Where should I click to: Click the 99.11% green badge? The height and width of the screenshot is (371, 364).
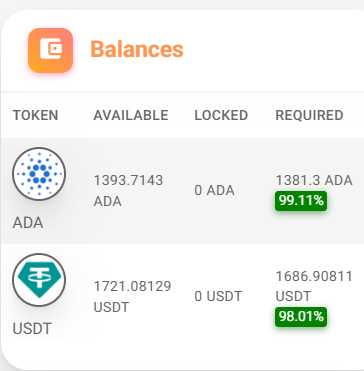tap(301, 201)
